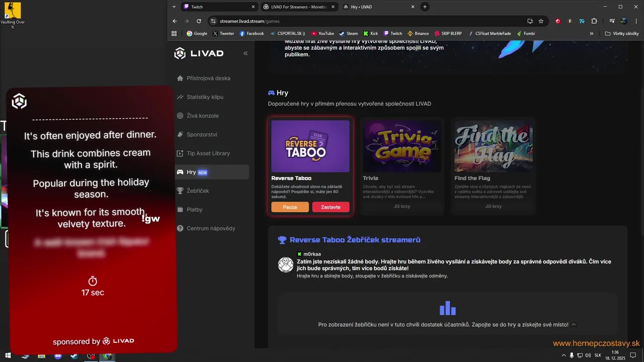Open the Všetky záložky folder
Viewport: 644px width, 362px height.
coord(622,34)
